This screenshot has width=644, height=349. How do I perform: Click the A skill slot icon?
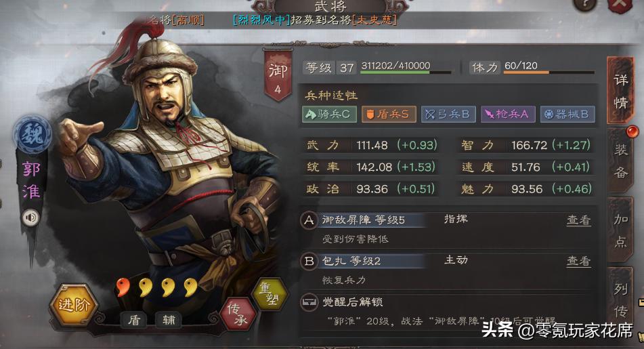[x=309, y=220]
